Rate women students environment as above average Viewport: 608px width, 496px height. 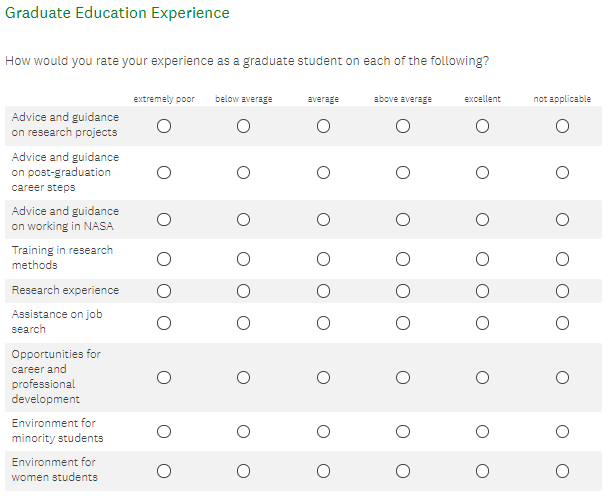403,471
